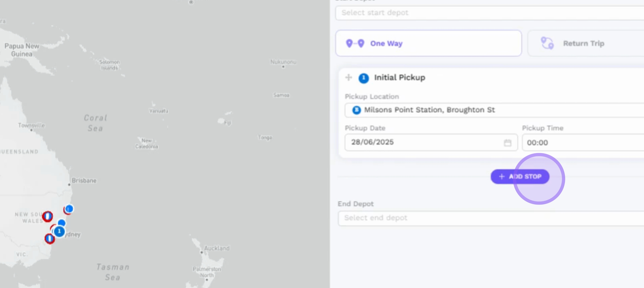This screenshot has height=288, width=644.
Task: Click the Brisbane label on the map
Action: coord(84,181)
